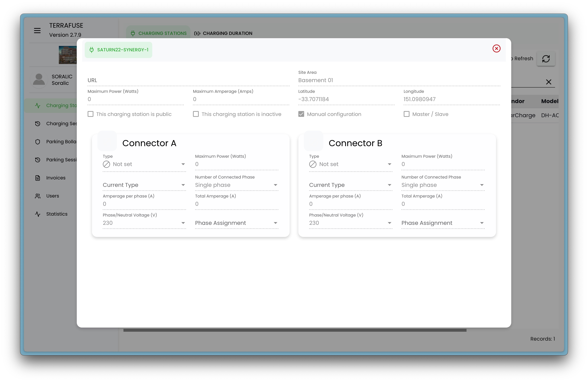Open Connector A Type dropdown
Image resolution: width=588 pixels, height=382 pixels.
click(x=144, y=164)
